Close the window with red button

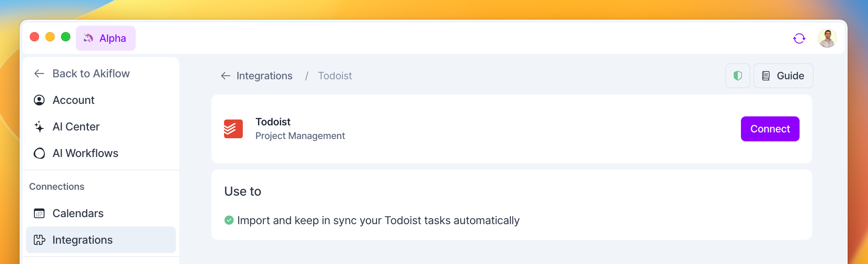click(34, 37)
